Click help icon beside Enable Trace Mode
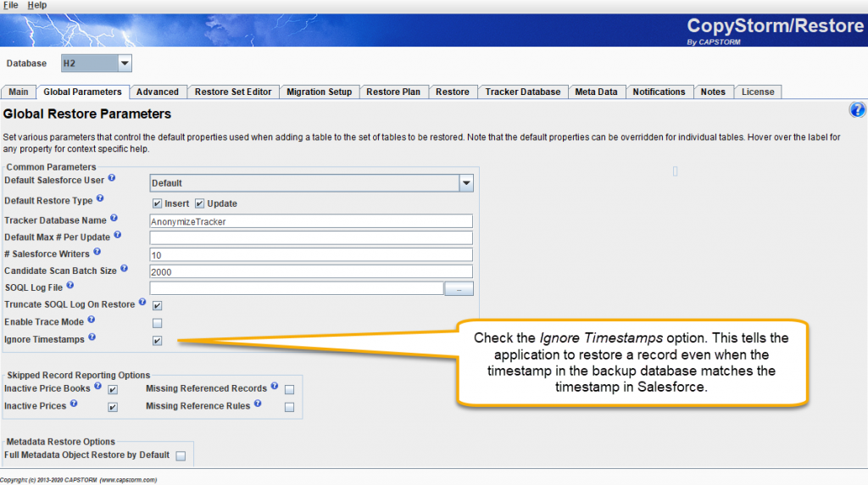 (92, 320)
